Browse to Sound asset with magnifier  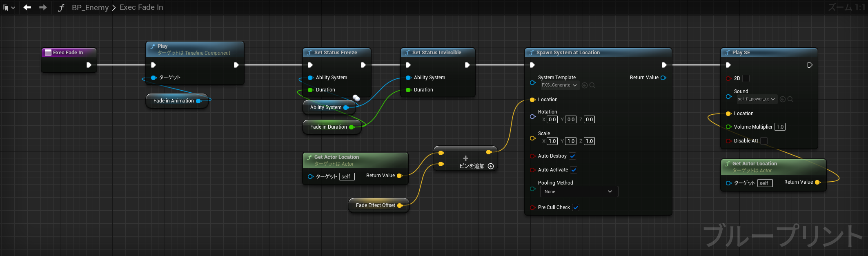coord(790,99)
